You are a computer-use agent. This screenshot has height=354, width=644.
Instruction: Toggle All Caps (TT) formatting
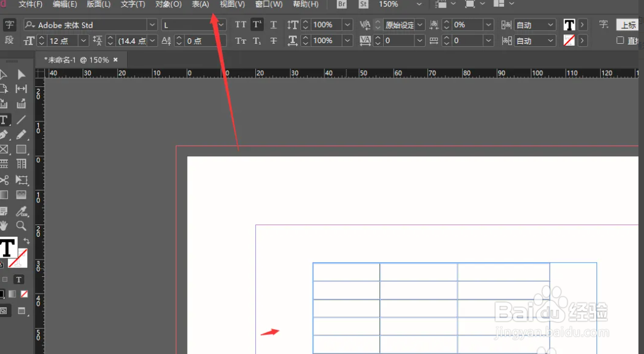tap(241, 25)
